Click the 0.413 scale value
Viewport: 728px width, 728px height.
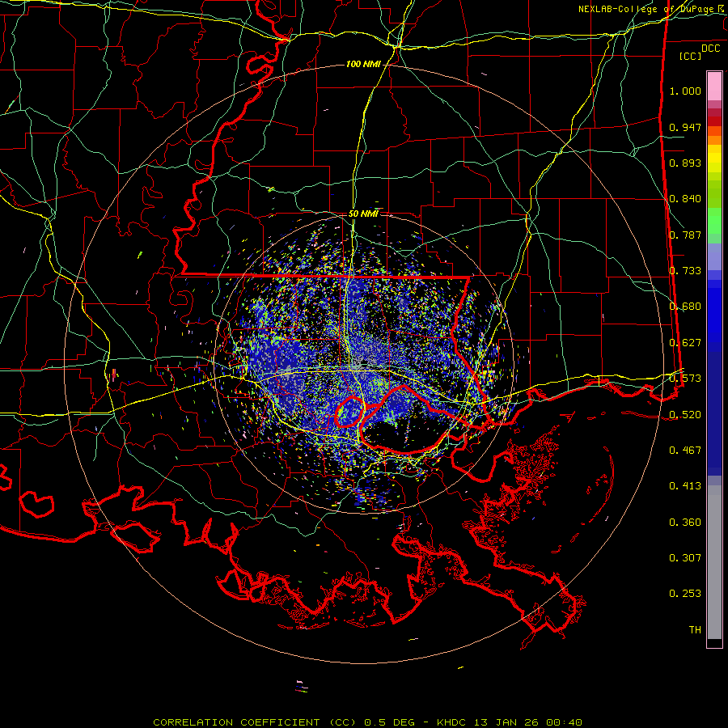coord(685,486)
